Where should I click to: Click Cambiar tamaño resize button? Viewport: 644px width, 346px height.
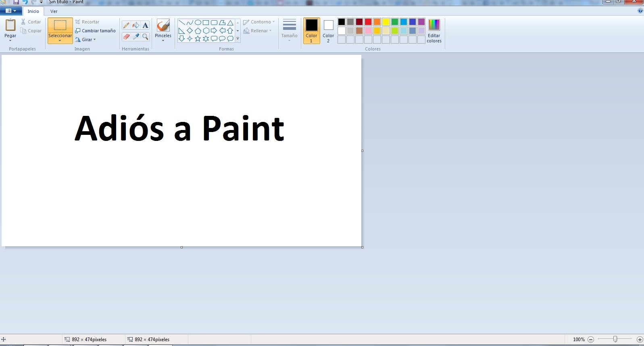[95, 31]
